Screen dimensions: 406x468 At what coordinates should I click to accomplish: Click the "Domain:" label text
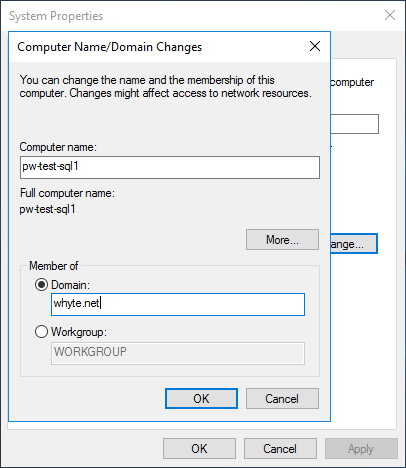click(x=70, y=285)
